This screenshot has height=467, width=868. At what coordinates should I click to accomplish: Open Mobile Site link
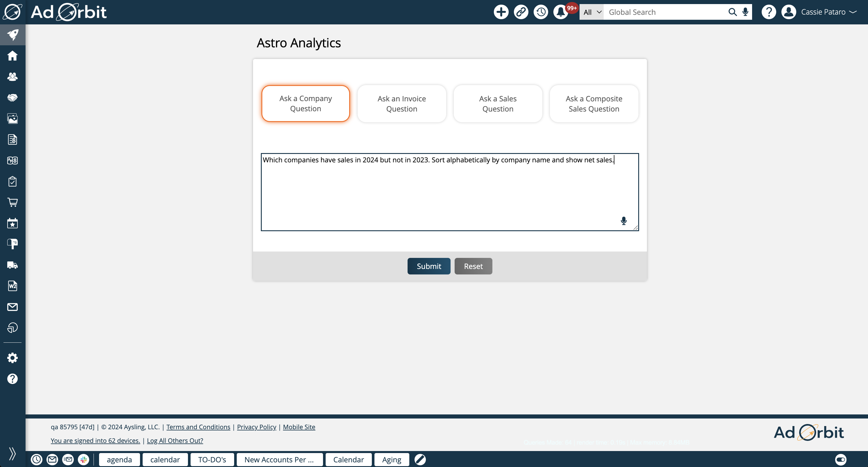click(x=299, y=427)
